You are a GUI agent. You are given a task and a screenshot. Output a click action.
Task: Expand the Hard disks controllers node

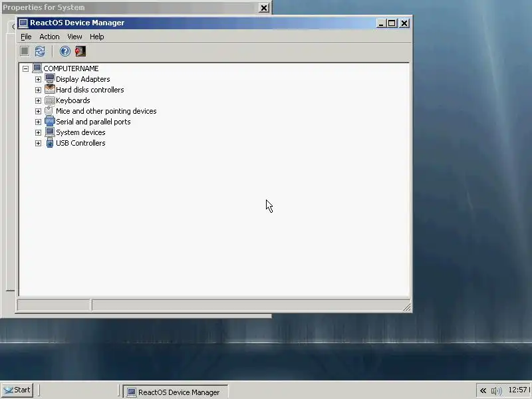click(x=38, y=90)
